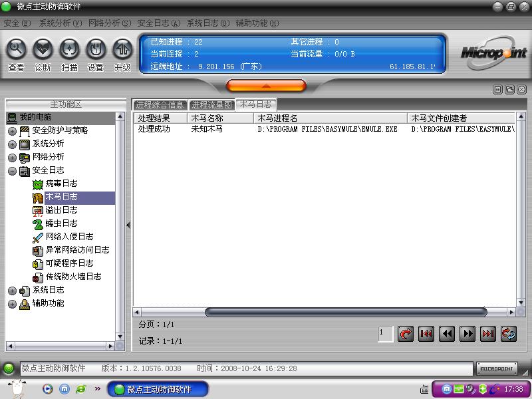
Task: Refresh the trojan log list
Action: (509, 334)
